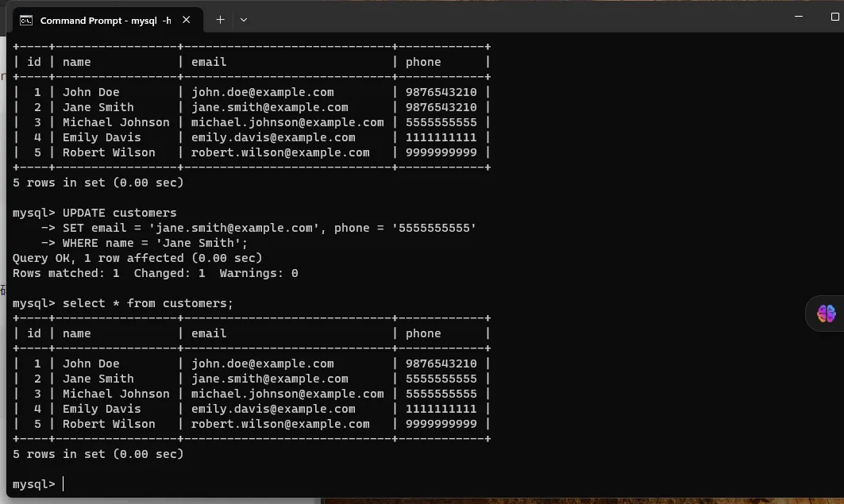Expand the new tab profile dropdown chevron
Viewport: 844px width, 504px height.
point(244,20)
